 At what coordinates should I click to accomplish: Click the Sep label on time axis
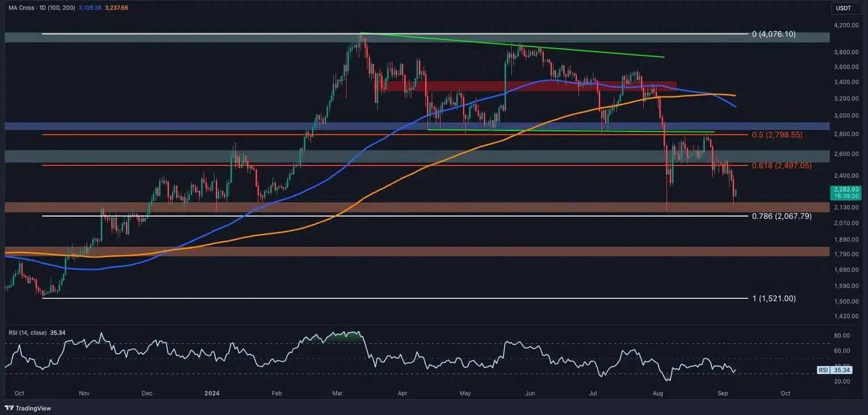[x=723, y=393]
